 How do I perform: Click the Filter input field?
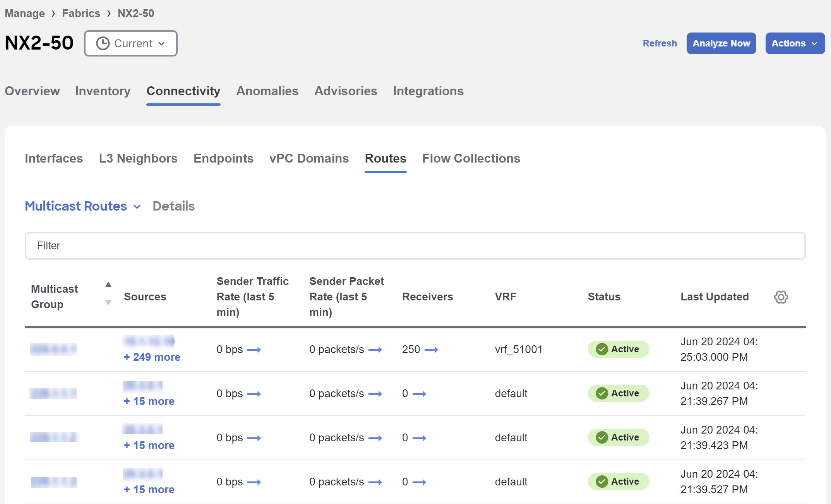[x=415, y=246]
